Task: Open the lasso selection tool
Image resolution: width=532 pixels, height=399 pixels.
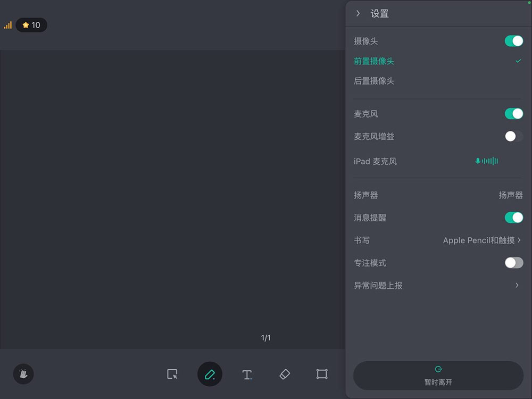Action: (172, 374)
